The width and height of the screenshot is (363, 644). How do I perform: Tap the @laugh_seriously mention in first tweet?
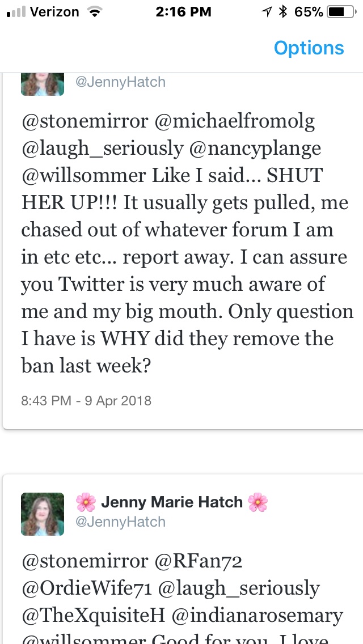102,148
